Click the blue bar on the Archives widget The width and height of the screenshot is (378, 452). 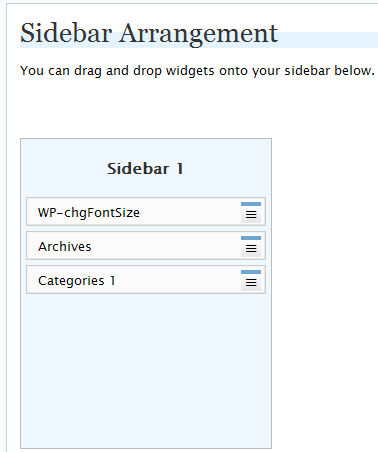pyautogui.click(x=251, y=238)
